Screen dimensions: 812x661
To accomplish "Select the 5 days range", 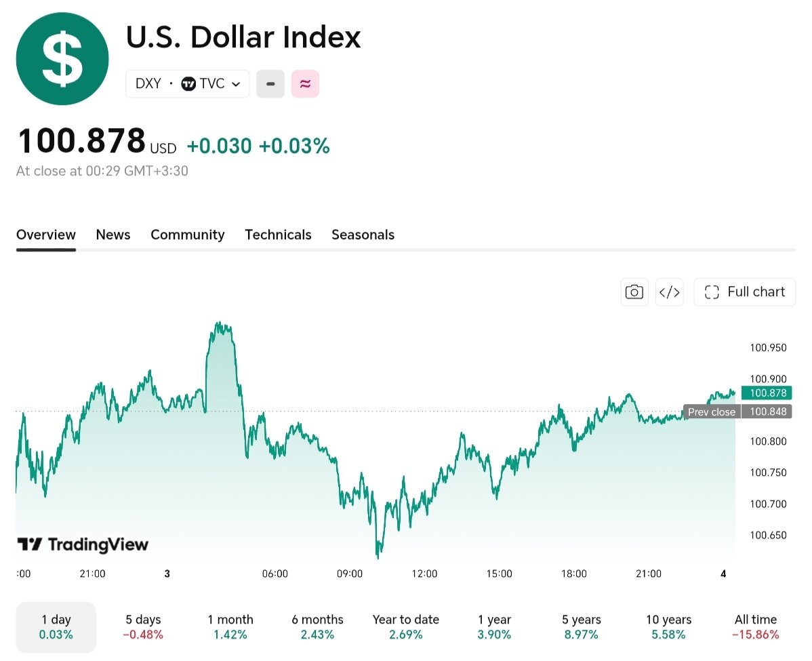I will [143, 627].
